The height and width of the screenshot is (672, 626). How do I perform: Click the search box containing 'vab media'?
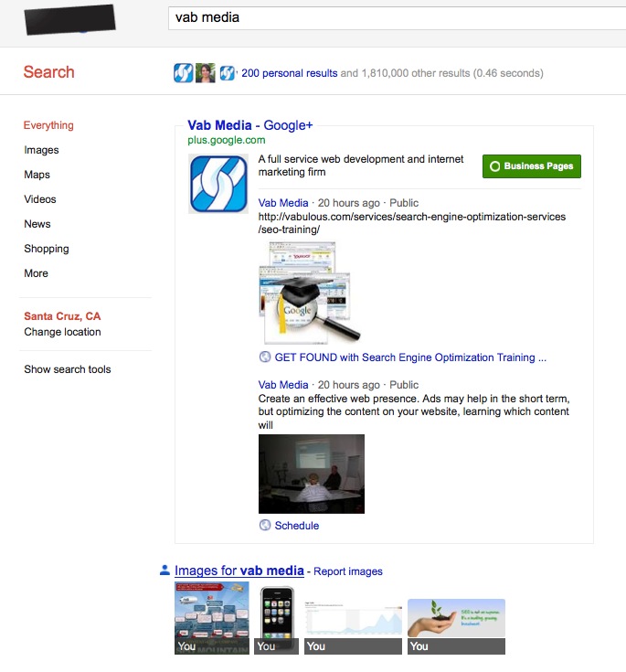(x=398, y=18)
